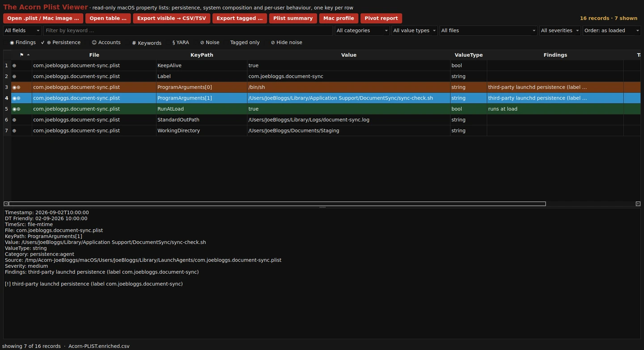Click the finding marker icons in ProgramArguments[1] row
This screenshot has width=644, height=350.
(17, 98)
